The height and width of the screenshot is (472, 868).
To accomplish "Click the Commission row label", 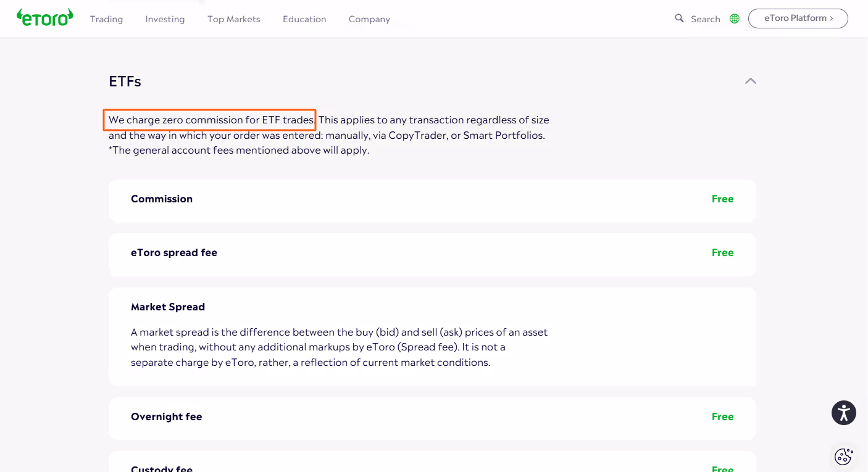I will click(162, 199).
